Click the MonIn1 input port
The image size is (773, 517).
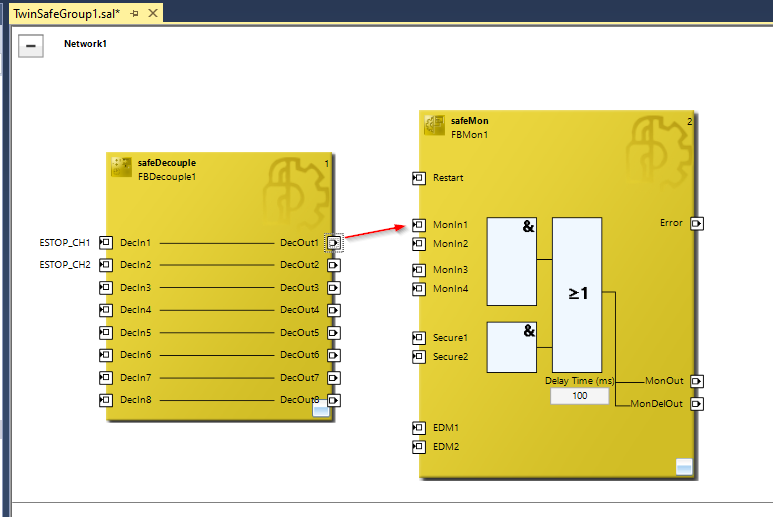point(419,225)
